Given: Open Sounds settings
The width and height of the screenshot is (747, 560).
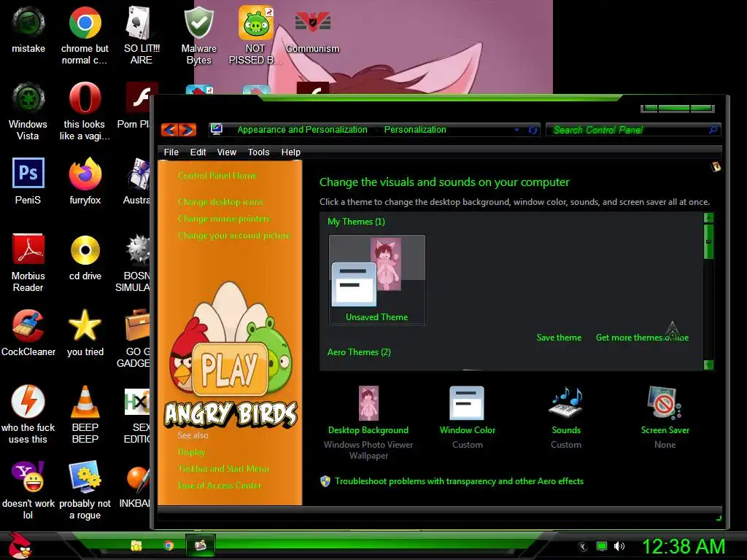Looking at the screenshot, I should (x=566, y=417).
